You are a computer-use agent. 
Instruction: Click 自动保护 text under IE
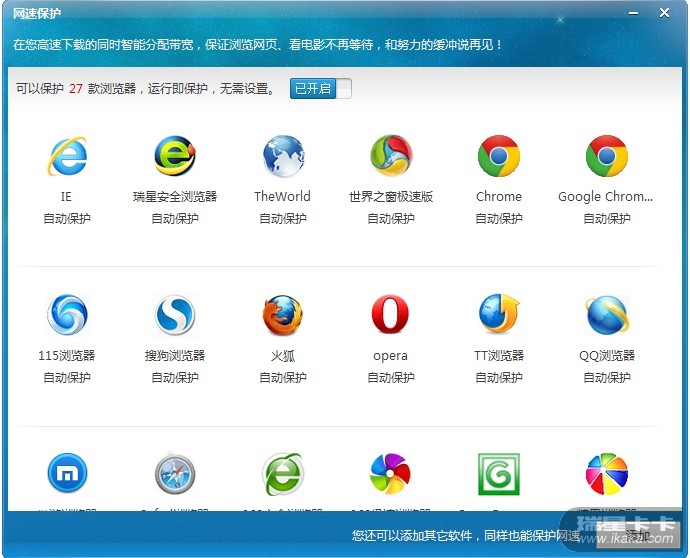pos(67,218)
